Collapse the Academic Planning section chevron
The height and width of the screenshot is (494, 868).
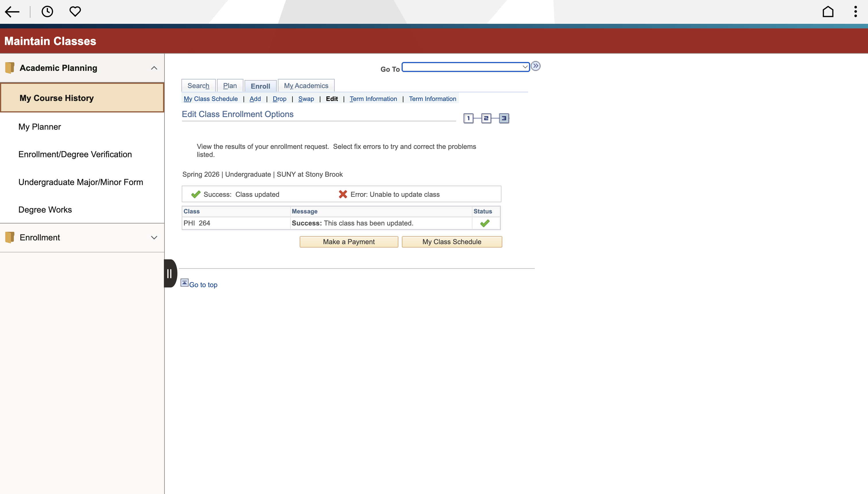point(154,68)
